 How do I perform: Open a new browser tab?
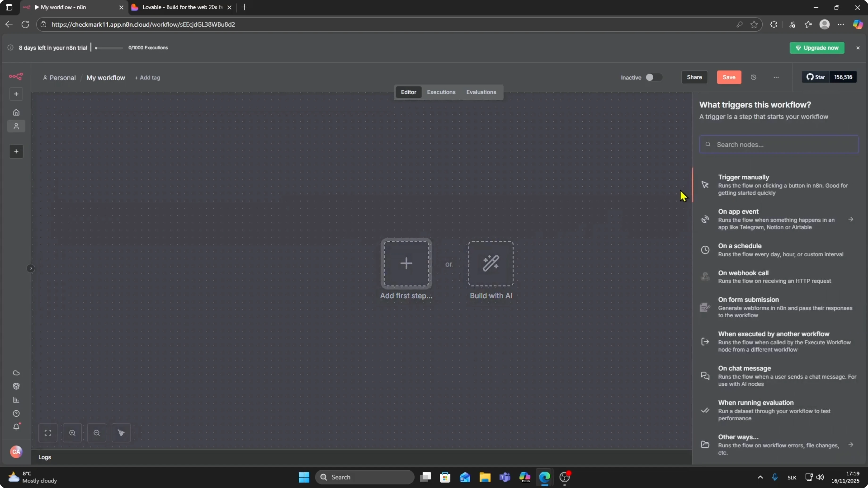244,7
